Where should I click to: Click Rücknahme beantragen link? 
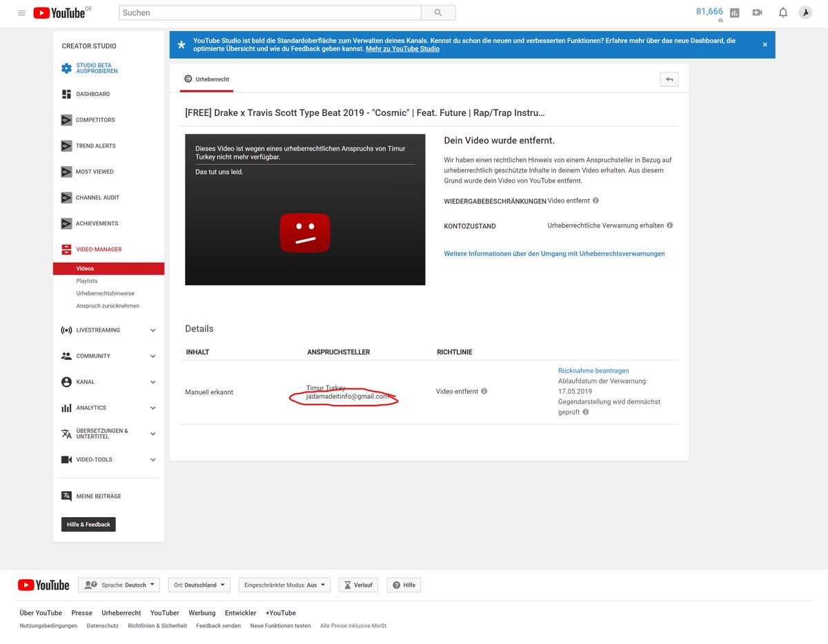tap(593, 371)
